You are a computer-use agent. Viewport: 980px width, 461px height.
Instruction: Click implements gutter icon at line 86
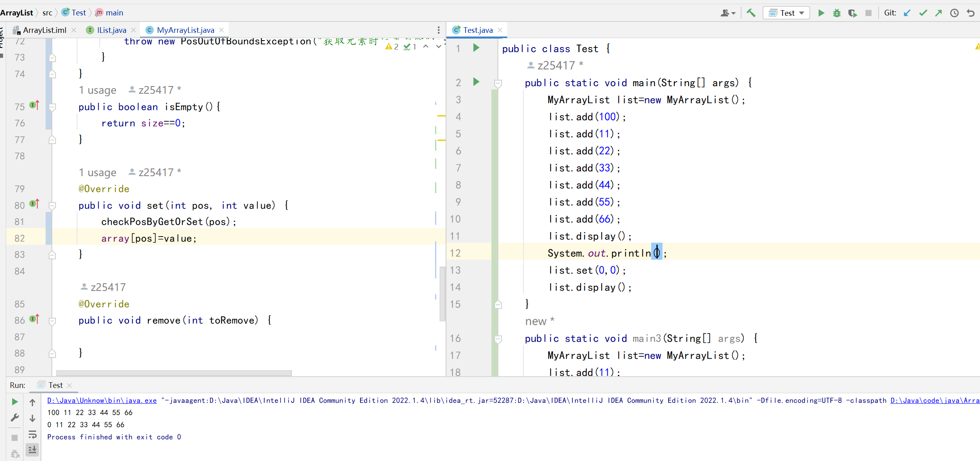[34, 319]
